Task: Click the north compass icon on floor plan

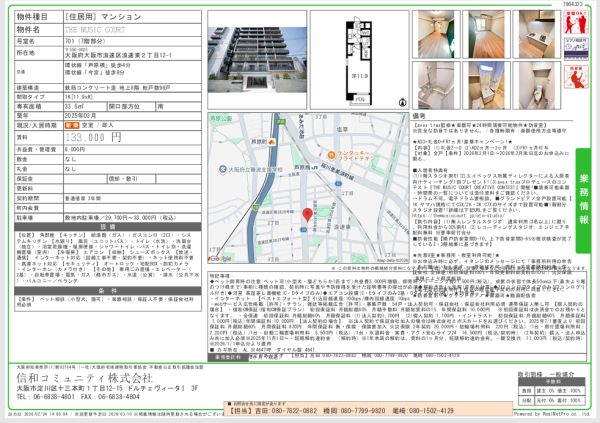Action: (402, 102)
